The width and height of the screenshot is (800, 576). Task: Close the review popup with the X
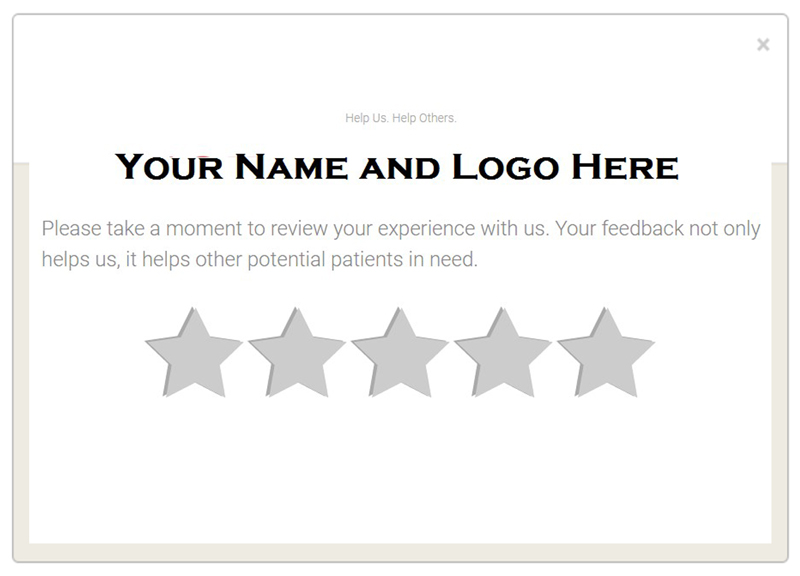click(x=763, y=45)
